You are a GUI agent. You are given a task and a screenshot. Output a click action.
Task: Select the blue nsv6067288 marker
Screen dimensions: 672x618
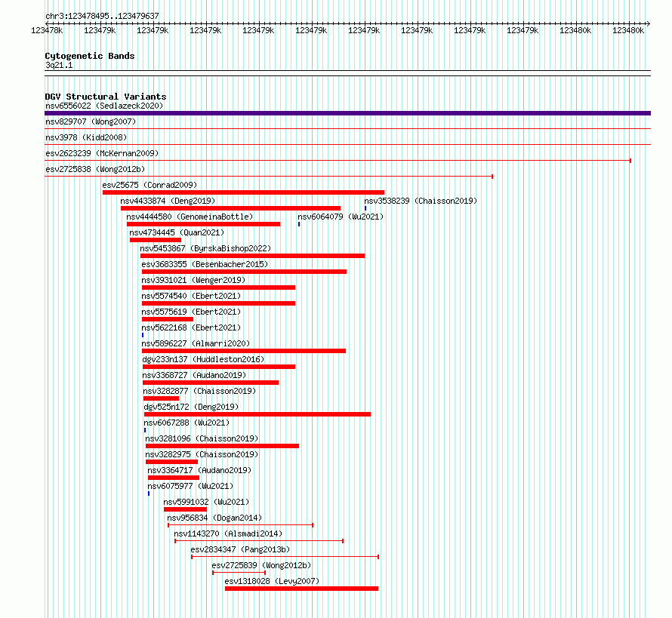coord(145,430)
